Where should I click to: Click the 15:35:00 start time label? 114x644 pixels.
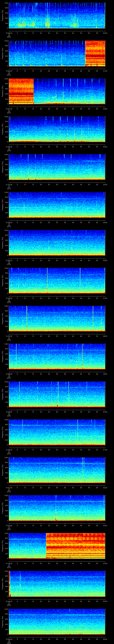pos(9,260)
